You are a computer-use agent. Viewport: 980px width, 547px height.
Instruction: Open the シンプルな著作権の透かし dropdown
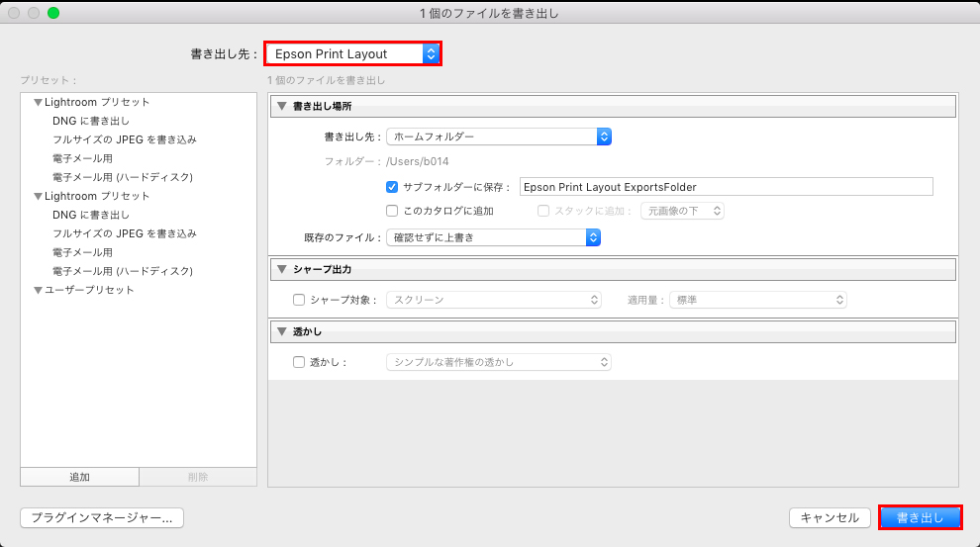(x=499, y=362)
